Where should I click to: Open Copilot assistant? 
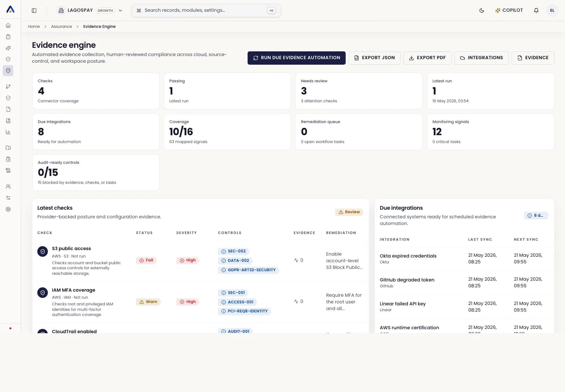coord(509,11)
